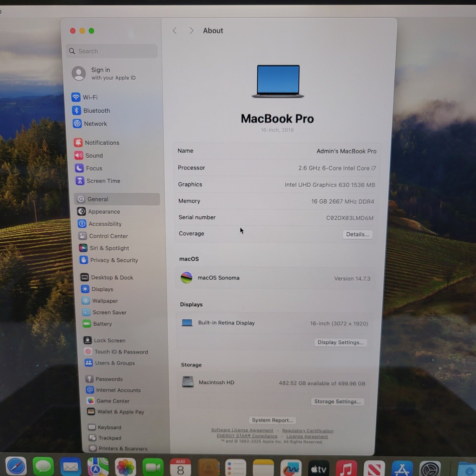Screen dimensions: 476x476
Task: Open Screen Time settings
Action: 98,181
